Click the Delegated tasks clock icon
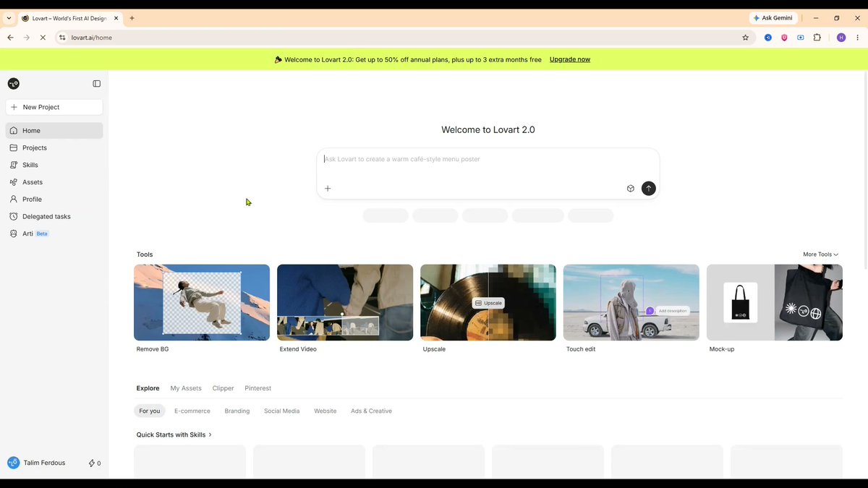Viewport: 868px width, 488px height. pyautogui.click(x=14, y=216)
